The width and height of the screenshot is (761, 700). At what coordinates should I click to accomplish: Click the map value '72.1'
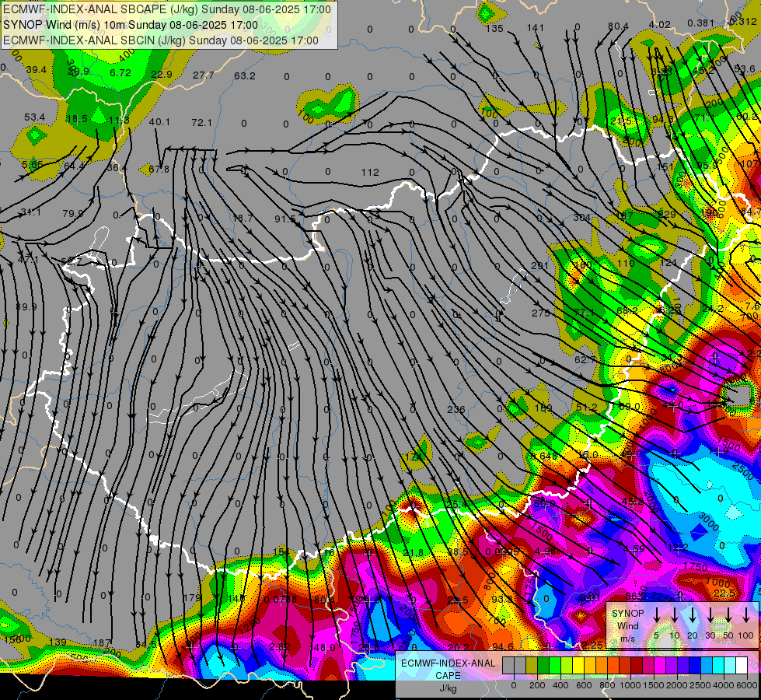click(x=201, y=122)
